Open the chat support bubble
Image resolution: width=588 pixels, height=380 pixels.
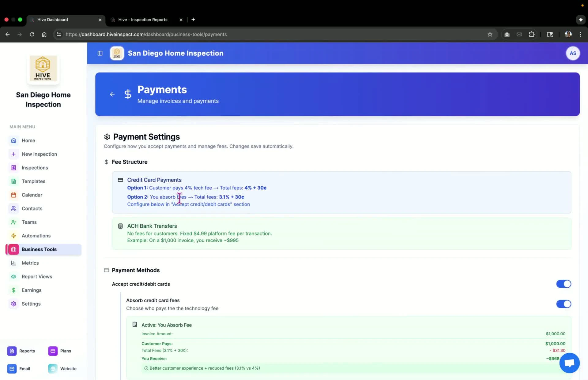[569, 363]
